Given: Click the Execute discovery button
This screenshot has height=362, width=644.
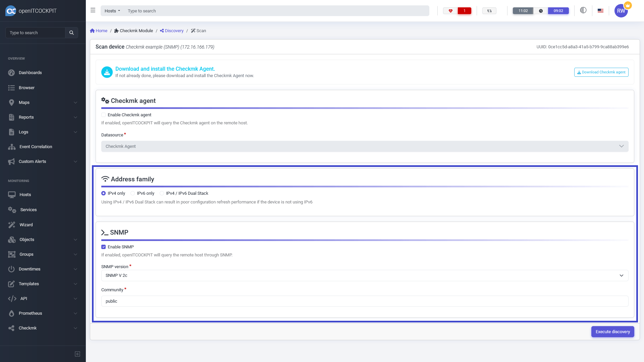Looking at the screenshot, I should tap(612, 332).
